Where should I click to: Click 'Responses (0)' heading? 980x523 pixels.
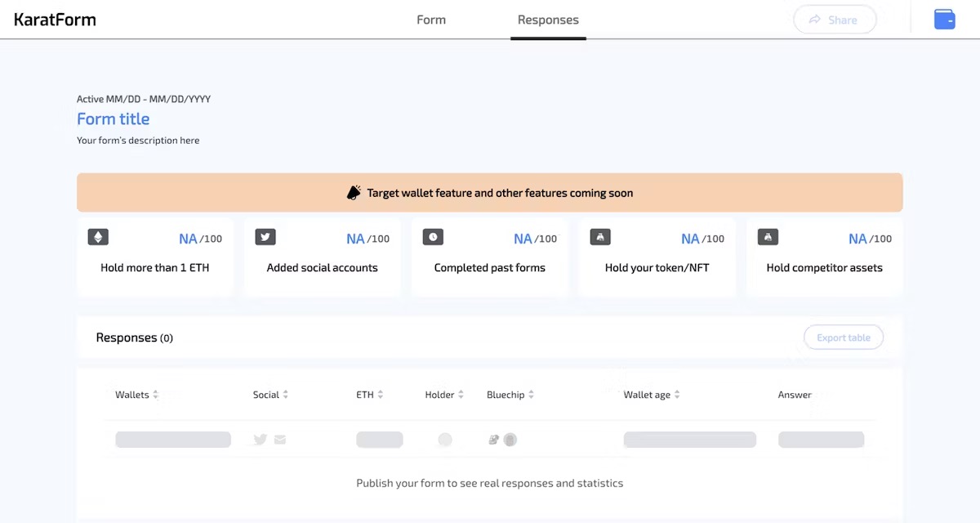tap(135, 337)
